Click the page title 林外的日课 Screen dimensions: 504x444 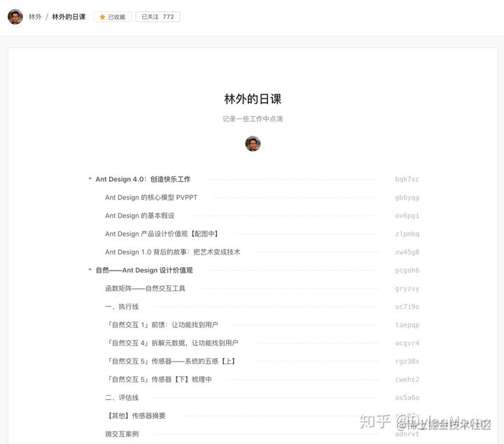(x=253, y=99)
